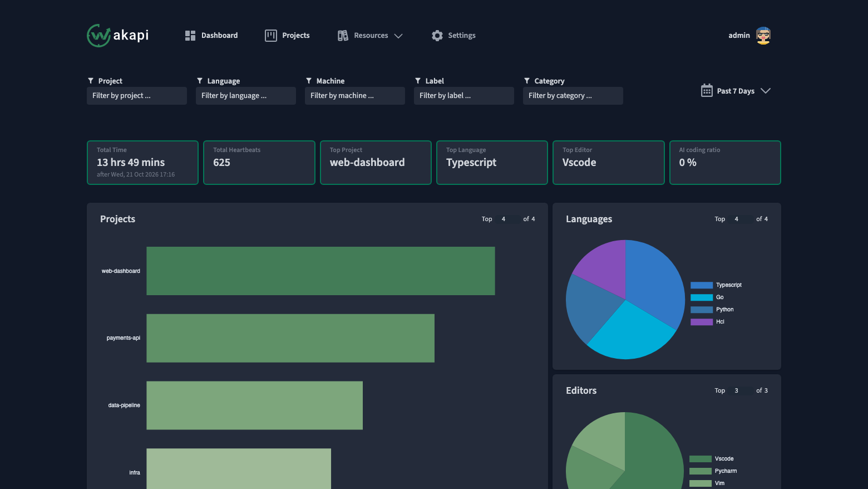Image resolution: width=868 pixels, height=489 pixels.
Task: Click the admin username
Action: [x=739, y=36]
